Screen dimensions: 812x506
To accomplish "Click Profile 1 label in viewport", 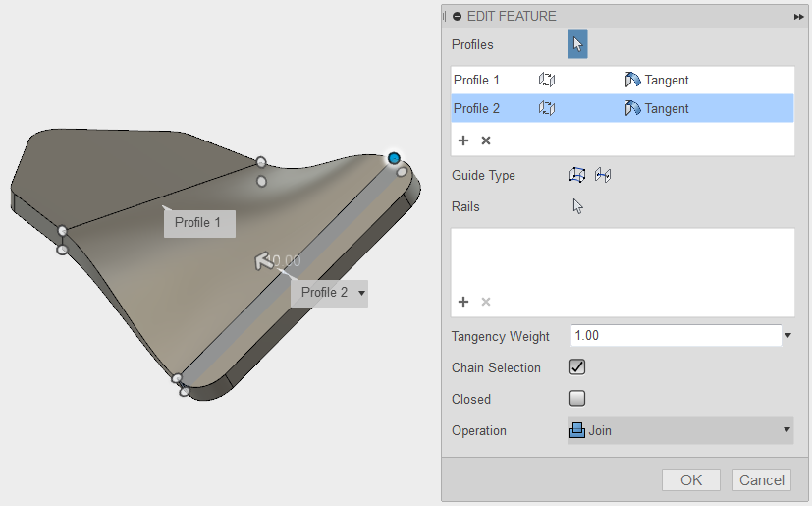I will [x=199, y=223].
